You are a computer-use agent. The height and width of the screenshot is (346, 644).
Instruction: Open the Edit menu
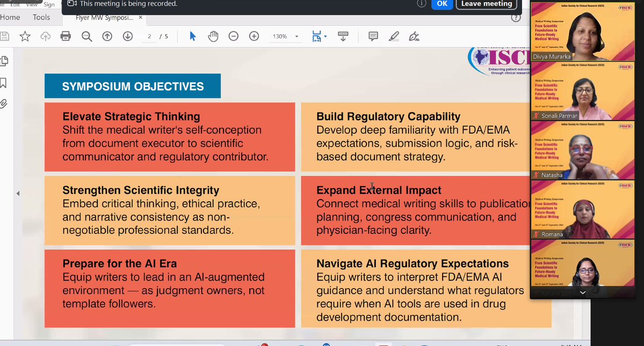click(15, 4)
